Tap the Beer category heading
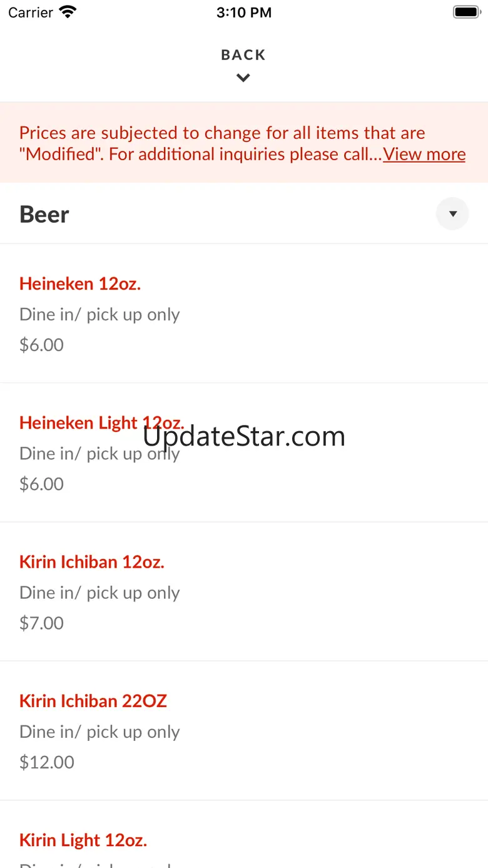The width and height of the screenshot is (488, 868). point(44,215)
